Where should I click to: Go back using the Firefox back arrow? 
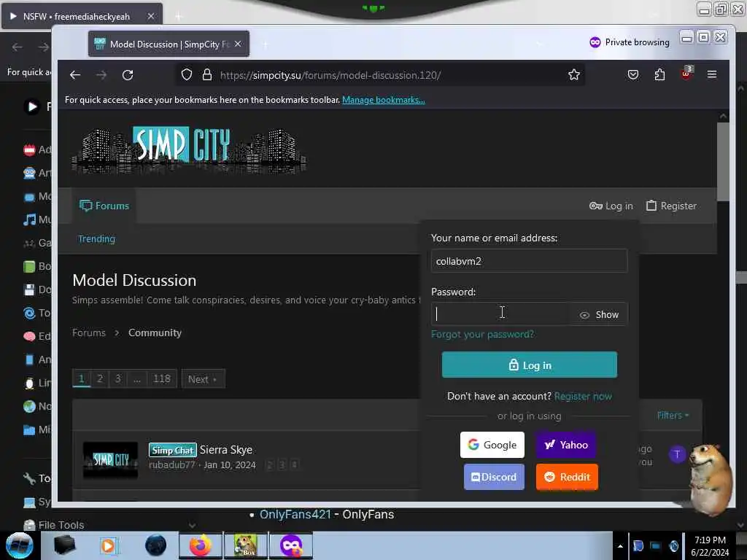click(x=75, y=75)
